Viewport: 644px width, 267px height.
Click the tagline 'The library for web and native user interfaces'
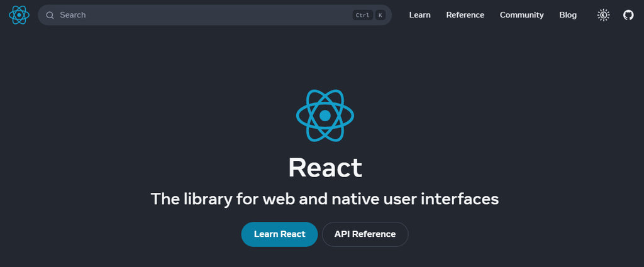(x=325, y=199)
